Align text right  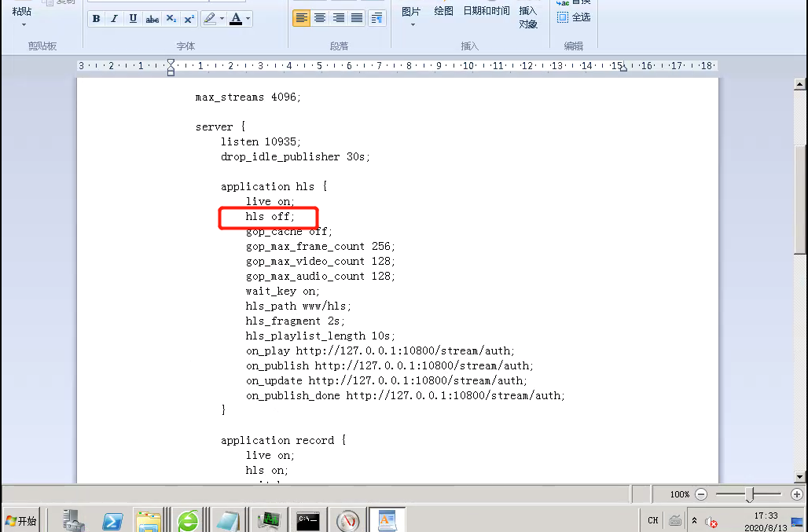[x=339, y=18]
